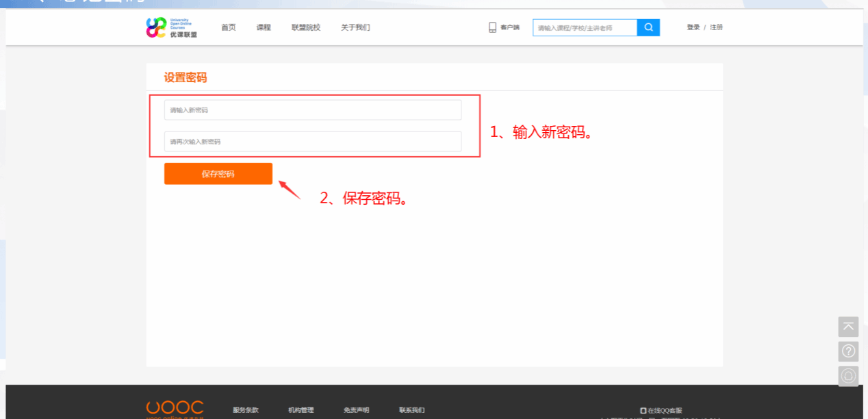This screenshot has width=868, height=419.
Task: Click the 客户端 phone icon
Action: pyautogui.click(x=492, y=27)
